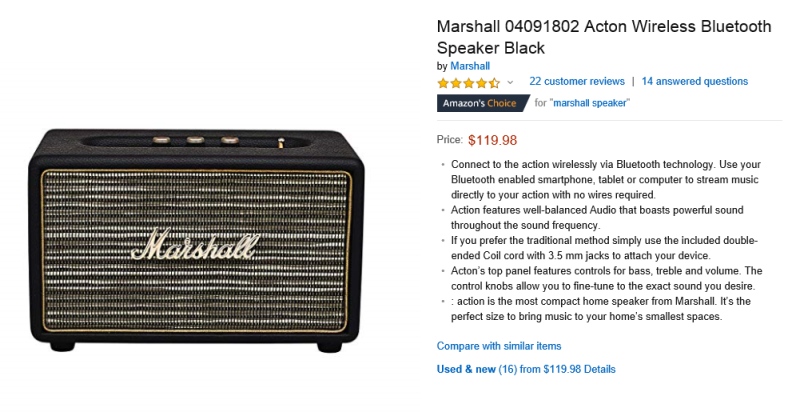Click the bullet about bass, treble and volume
This screenshot has height=416, width=800.
pos(606,278)
